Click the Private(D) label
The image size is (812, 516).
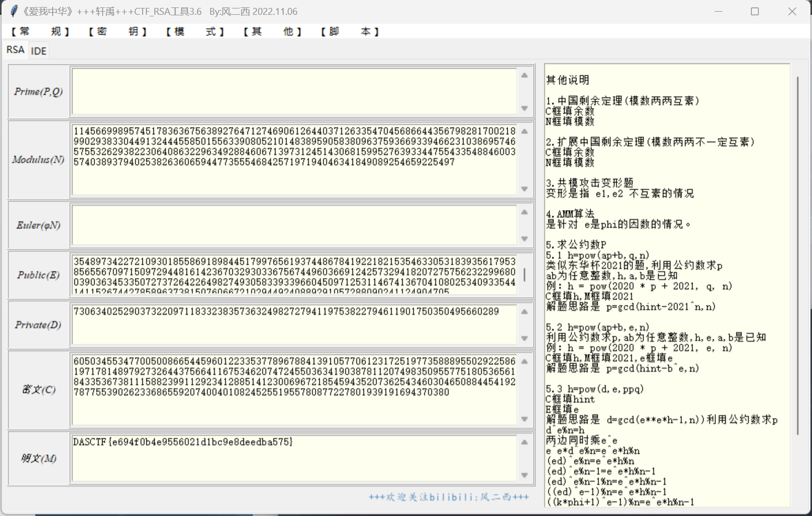[x=38, y=325]
